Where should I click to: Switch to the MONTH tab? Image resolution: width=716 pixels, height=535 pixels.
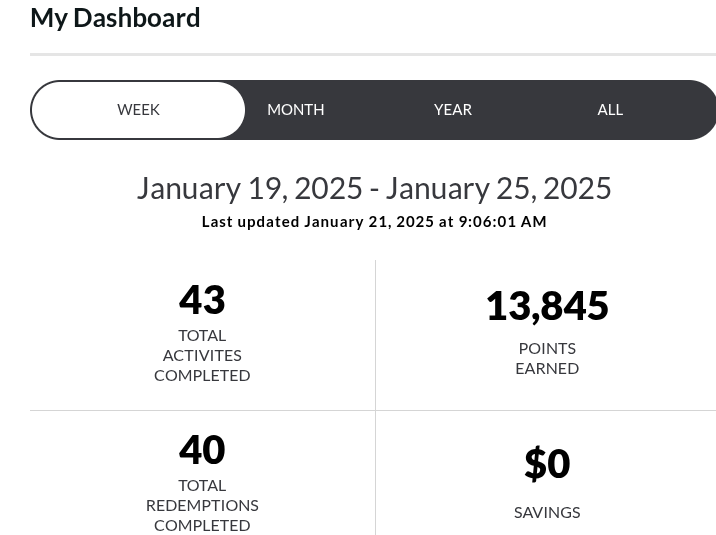[x=295, y=110]
